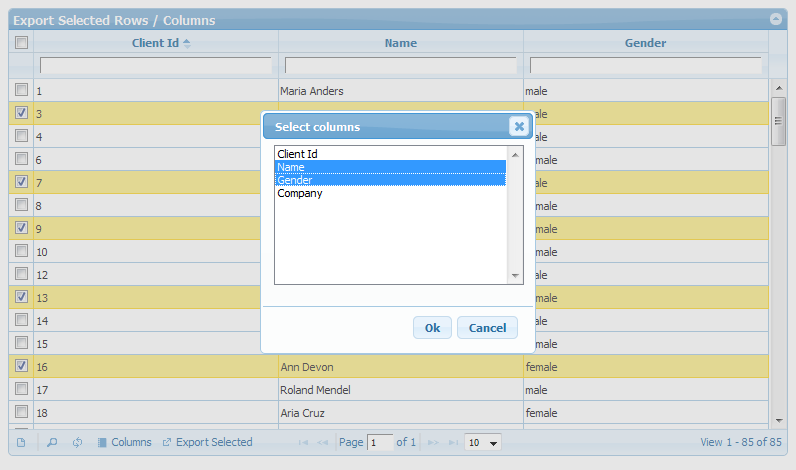Image resolution: width=796 pixels, height=470 pixels.
Task: Close the Select columns dialog
Action: [518, 126]
